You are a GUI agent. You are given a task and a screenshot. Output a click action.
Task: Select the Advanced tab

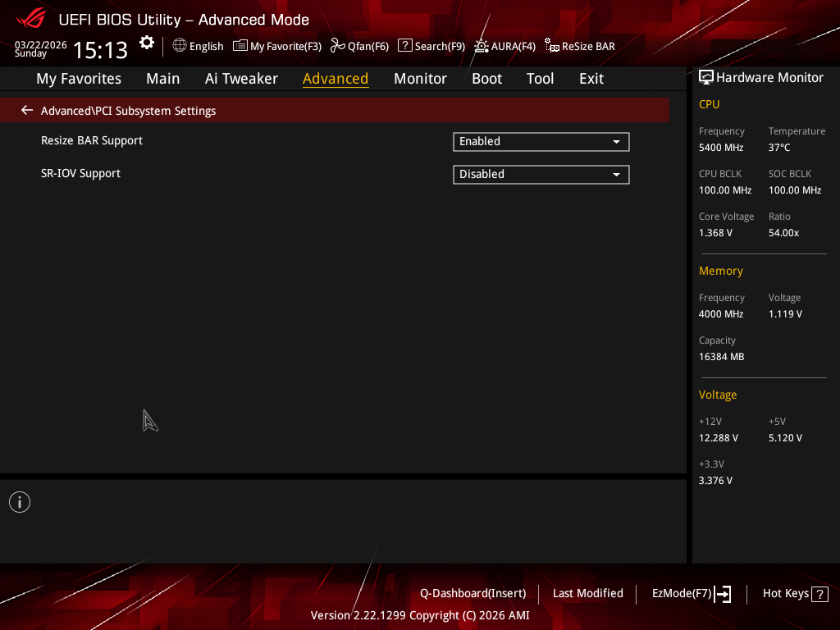pyautogui.click(x=336, y=78)
